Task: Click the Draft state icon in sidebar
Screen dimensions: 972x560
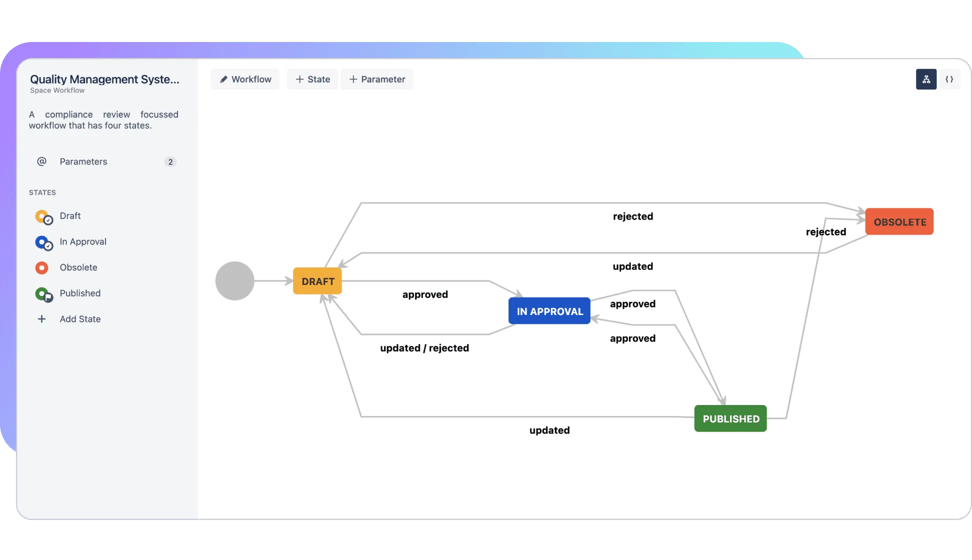Action: coord(43,216)
